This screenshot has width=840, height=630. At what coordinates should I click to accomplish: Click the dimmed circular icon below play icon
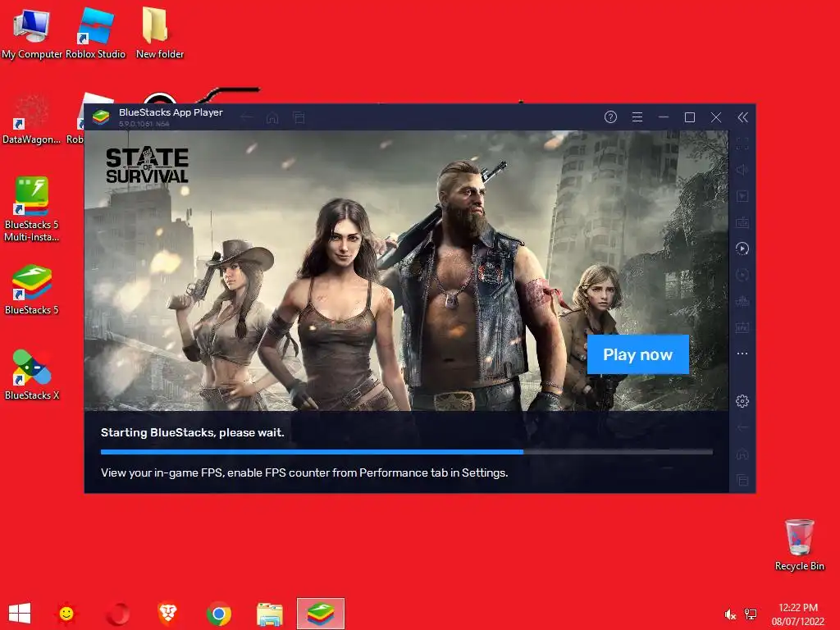742,275
